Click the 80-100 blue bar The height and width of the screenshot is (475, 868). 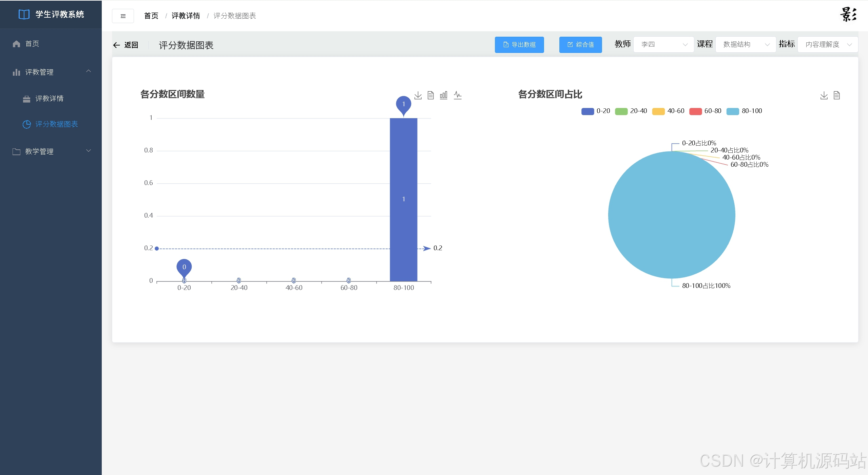tap(404, 200)
